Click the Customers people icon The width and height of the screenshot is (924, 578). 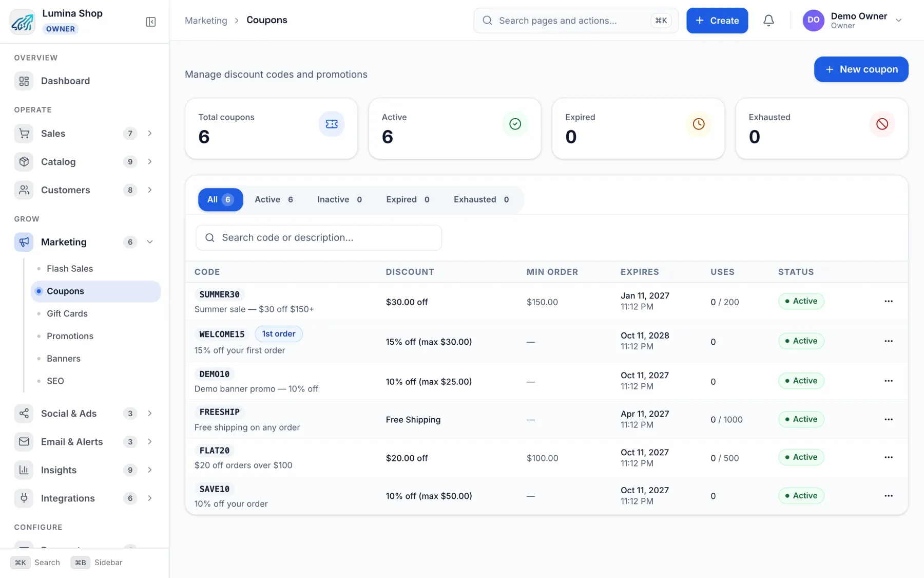click(24, 190)
